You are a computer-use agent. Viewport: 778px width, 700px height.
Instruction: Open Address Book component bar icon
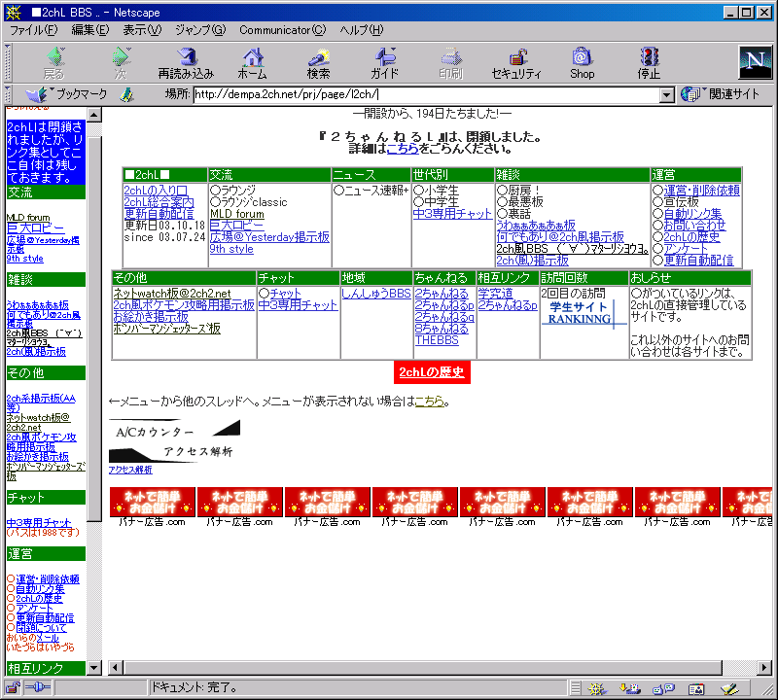(696, 688)
